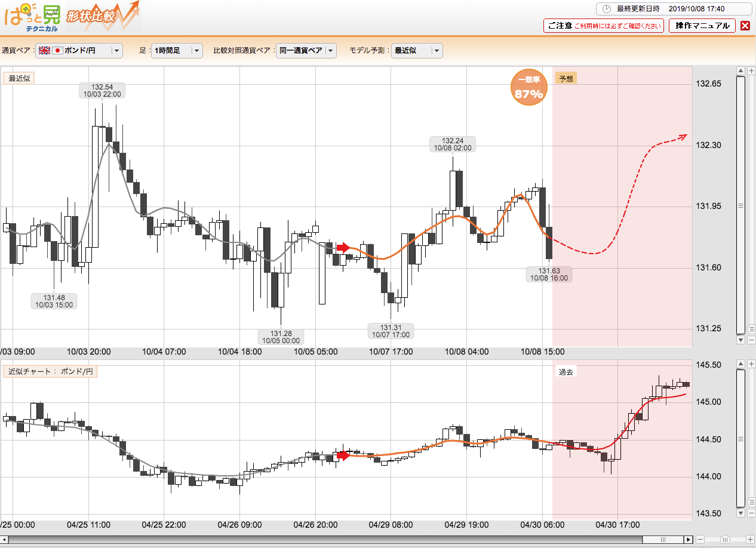
Task: Click the 過去 label in lower chart
Action: tap(566, 372)
